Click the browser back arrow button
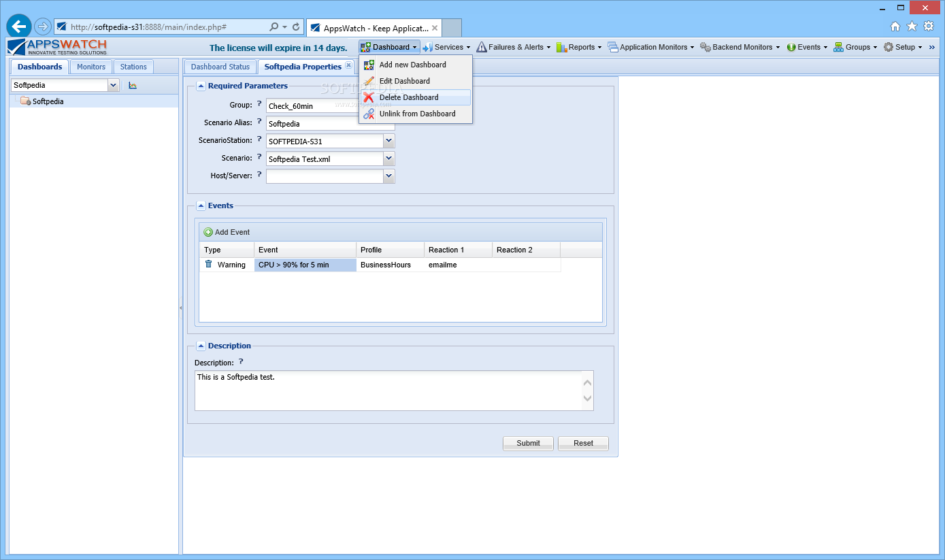945x560 pixels. 19,27
